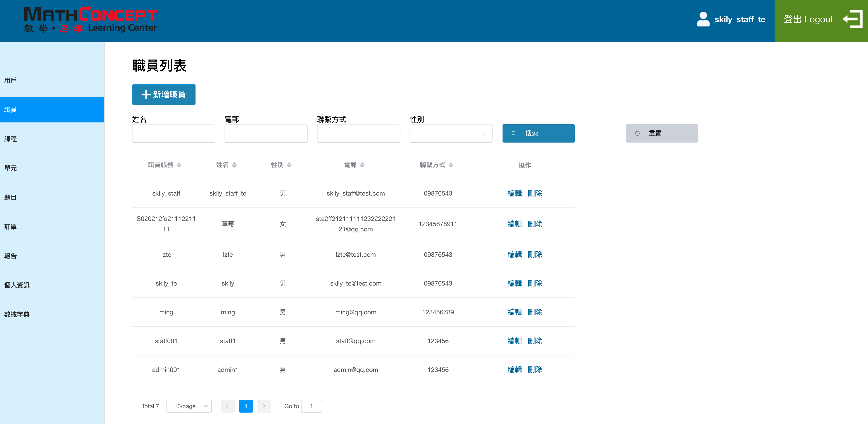Delete the skily_te staff row
This screenshot has width=868, height=424.
click(x=535, y=284)
